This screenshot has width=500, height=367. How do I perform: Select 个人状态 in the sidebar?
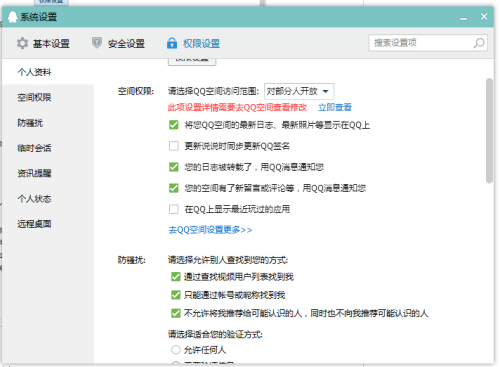(48, 199)
